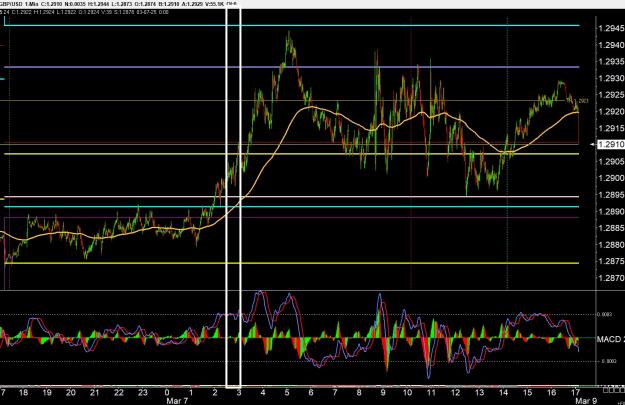Click hour 8 on the time axis

click(359, 392)
